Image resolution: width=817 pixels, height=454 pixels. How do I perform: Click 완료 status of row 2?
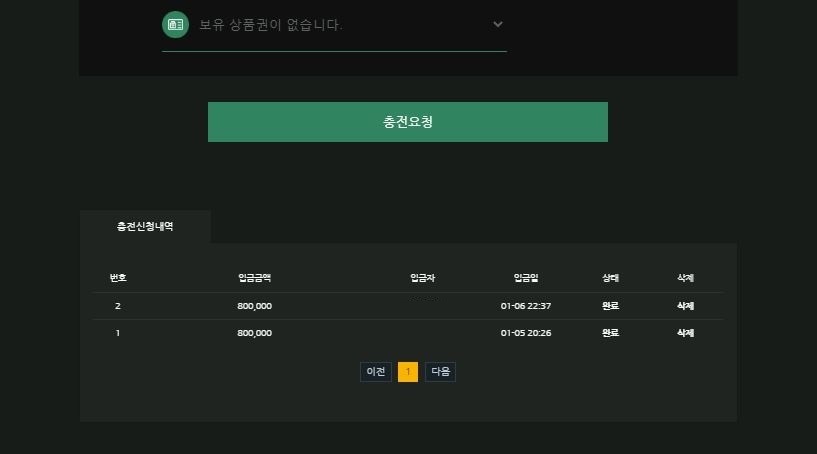point(610,306)
